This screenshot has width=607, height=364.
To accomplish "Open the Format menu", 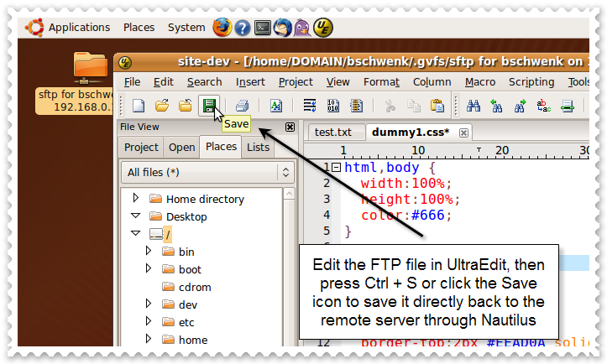I will [x=381, y=82].
